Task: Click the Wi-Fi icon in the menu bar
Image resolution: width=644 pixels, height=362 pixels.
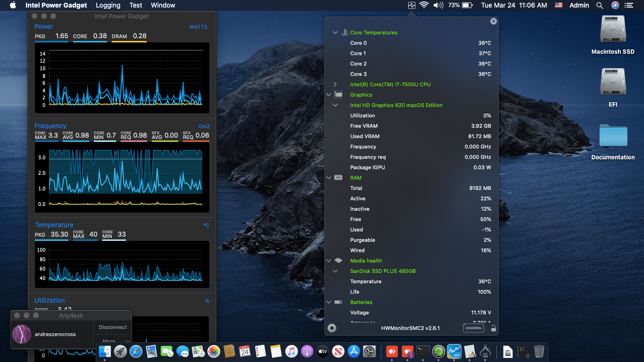Action: pos(424,5)
